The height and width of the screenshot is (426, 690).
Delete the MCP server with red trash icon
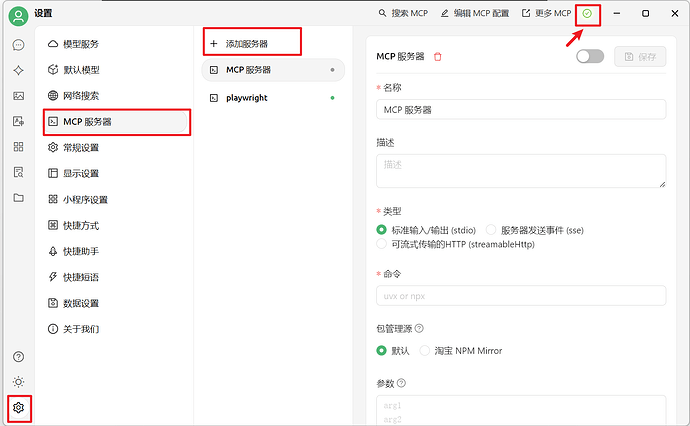click(437, 57)
